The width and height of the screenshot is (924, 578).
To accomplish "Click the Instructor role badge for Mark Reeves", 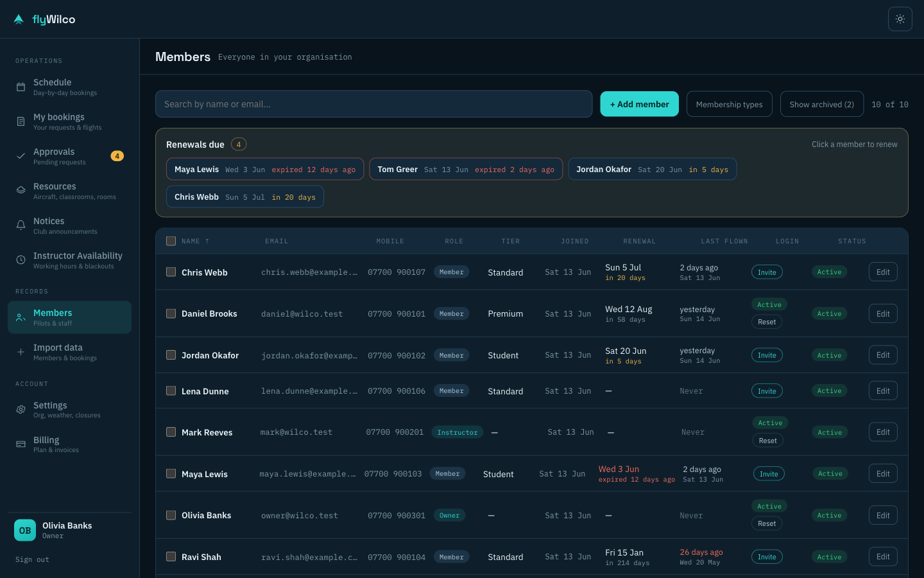I will tap(458, 432).
